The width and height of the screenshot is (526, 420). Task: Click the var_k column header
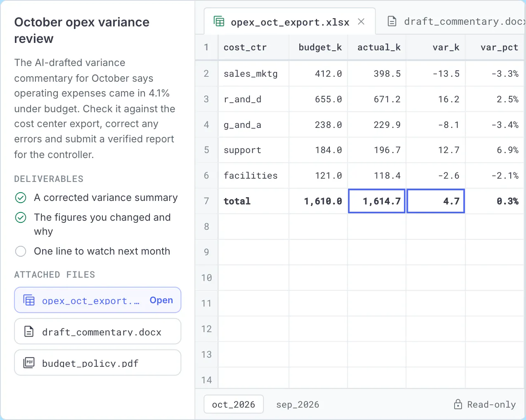click(x=436, y=47)
